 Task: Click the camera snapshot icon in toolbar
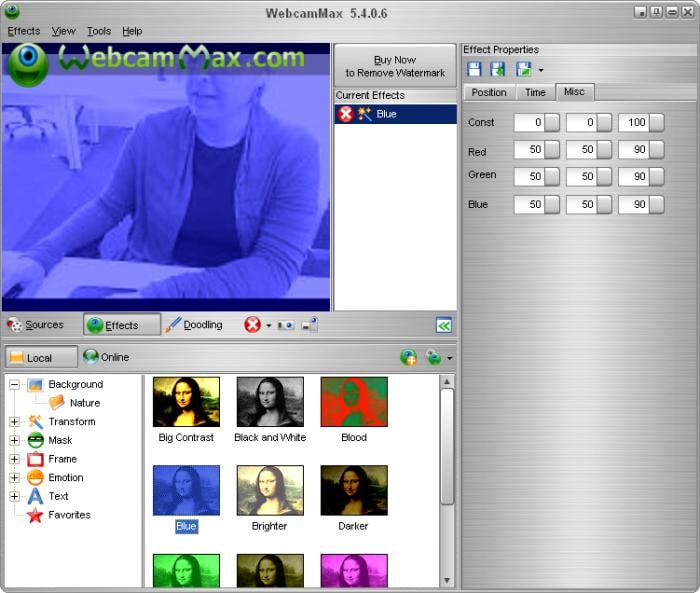[286, 325]
